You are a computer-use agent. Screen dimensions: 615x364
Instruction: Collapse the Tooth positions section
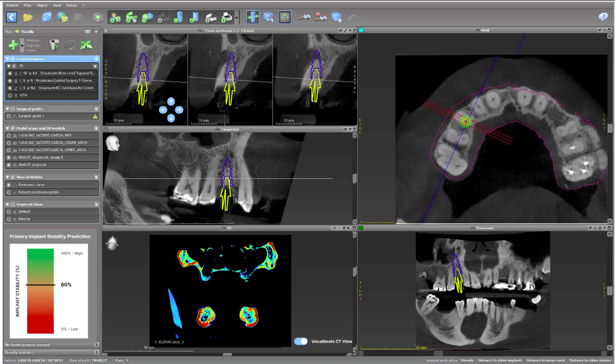(7, 59)
